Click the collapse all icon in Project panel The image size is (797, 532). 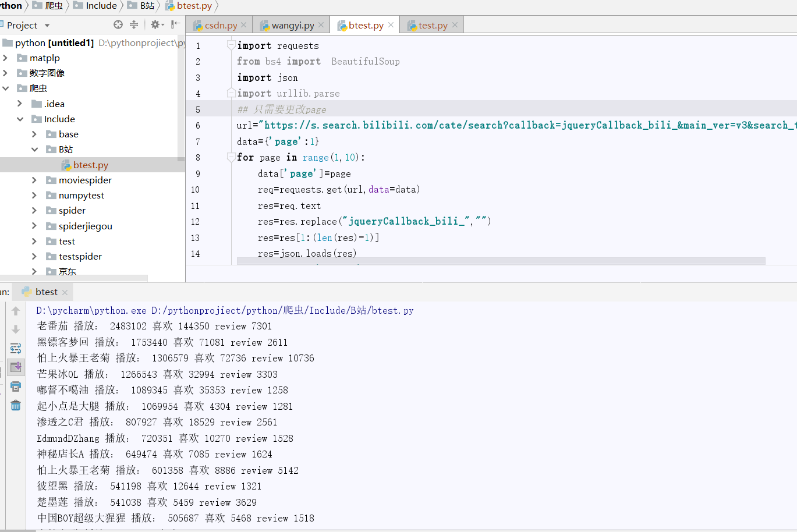[134, 24]
